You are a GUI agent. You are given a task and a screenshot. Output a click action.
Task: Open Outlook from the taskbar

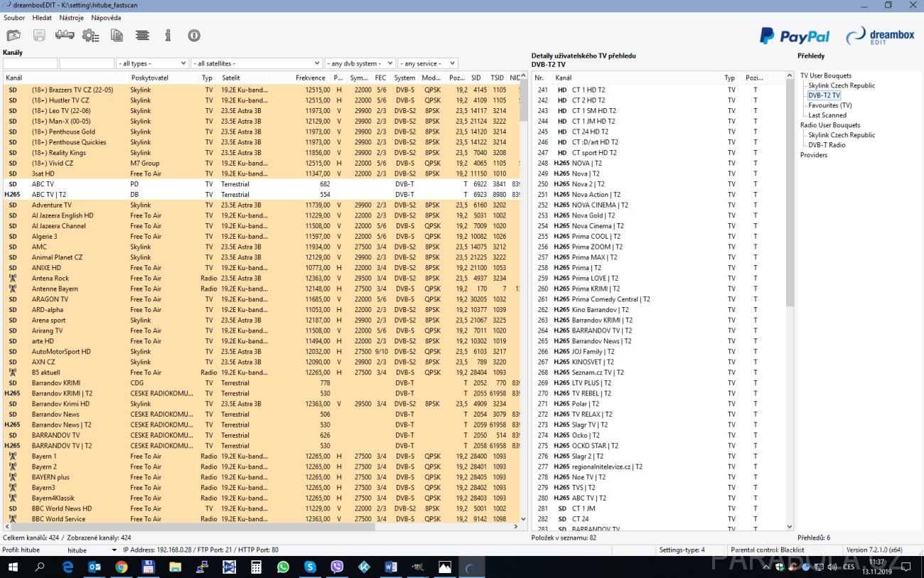click(x=95, y=567)
